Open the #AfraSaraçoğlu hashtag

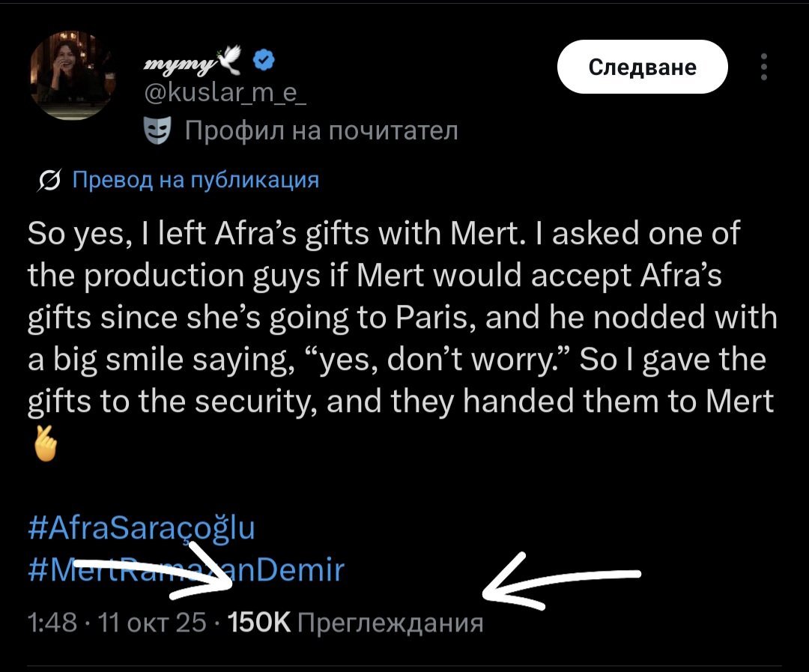point(142,529)
